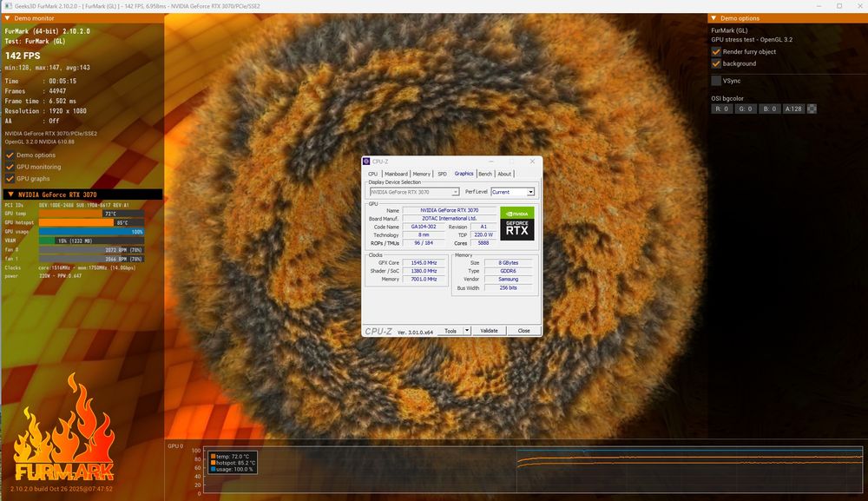Click the 'power 220W - PPW:0.647' readout
868x501 pixels.
pos(43,276)
